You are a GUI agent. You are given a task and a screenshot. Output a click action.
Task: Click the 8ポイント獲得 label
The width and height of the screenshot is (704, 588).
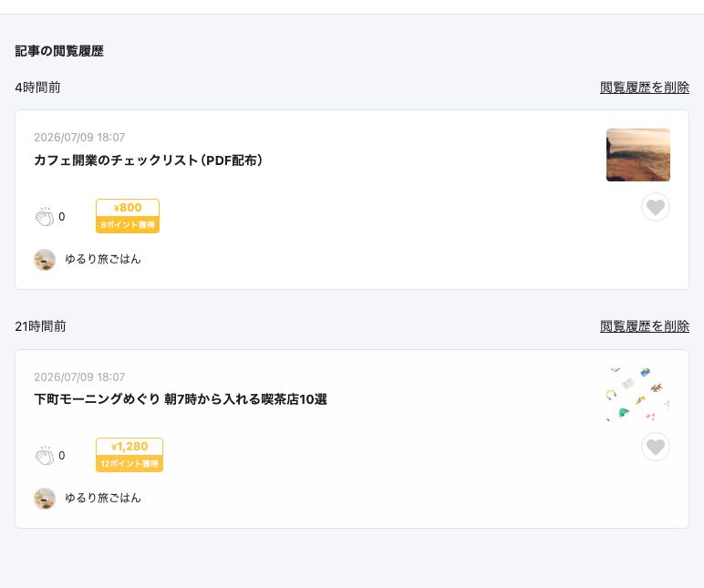(x=128, y=224)
